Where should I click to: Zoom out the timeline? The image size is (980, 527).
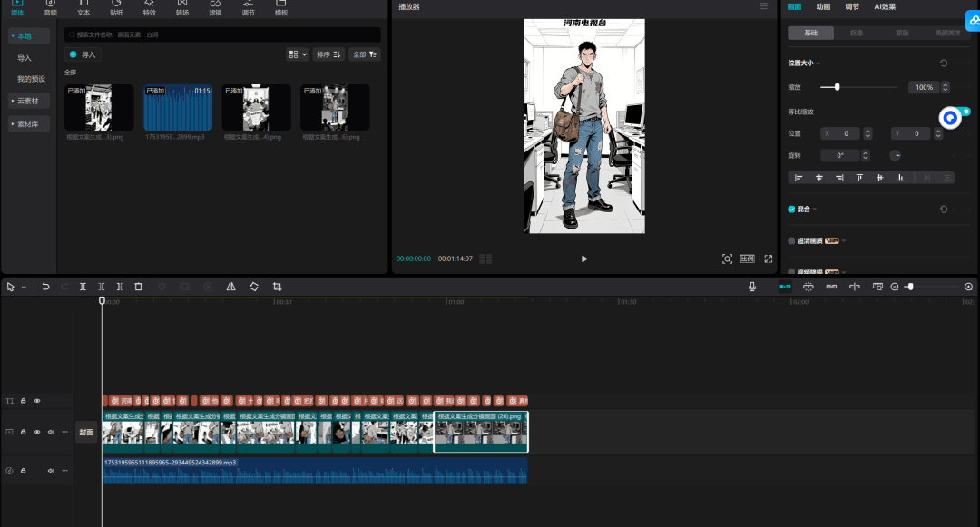point(895,287)
